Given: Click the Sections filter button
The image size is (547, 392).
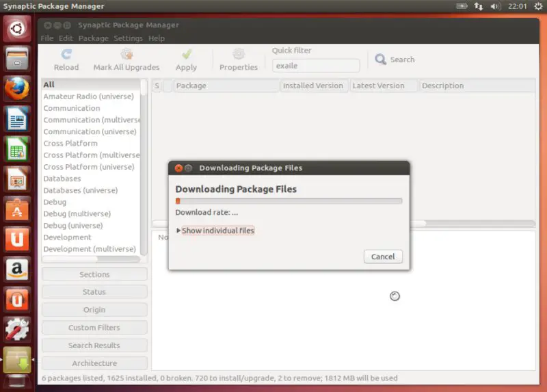Looking at the screenshot, I should point(94,274).
